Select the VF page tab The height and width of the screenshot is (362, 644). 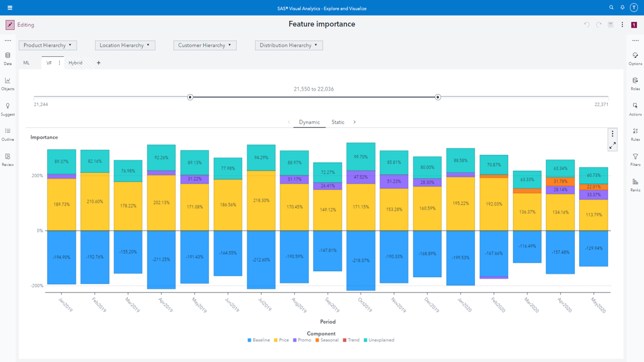tap(49, 63)
